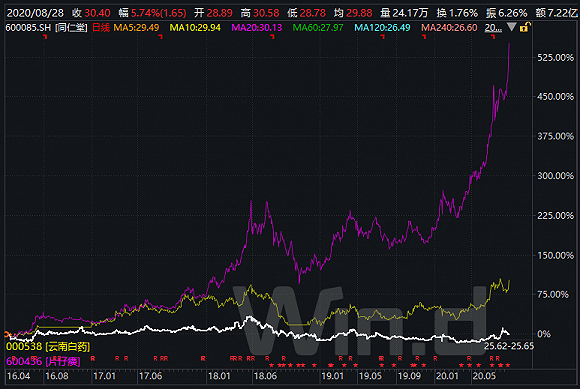This screenshot has width=580, height=389.
Task: Click turnover rate 1.76%
Action: pos(463,13)
